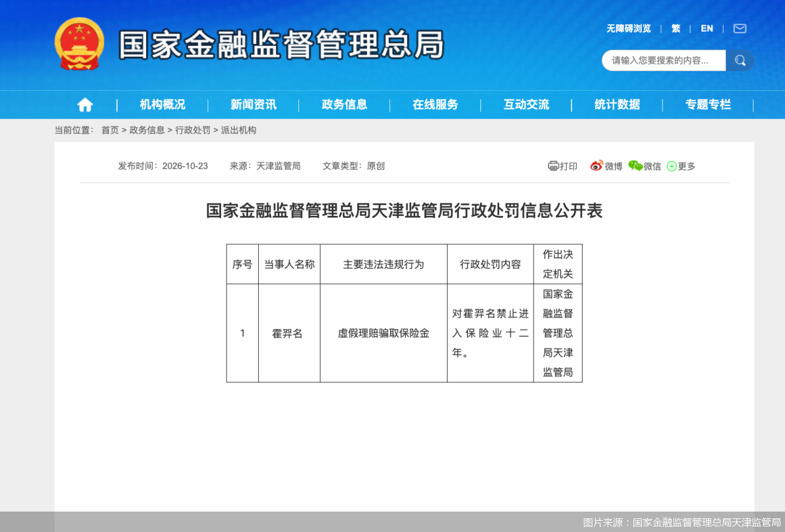Open 在线服务 menu
This screenshot has height=532, width=785.
[x=435, y=105]
